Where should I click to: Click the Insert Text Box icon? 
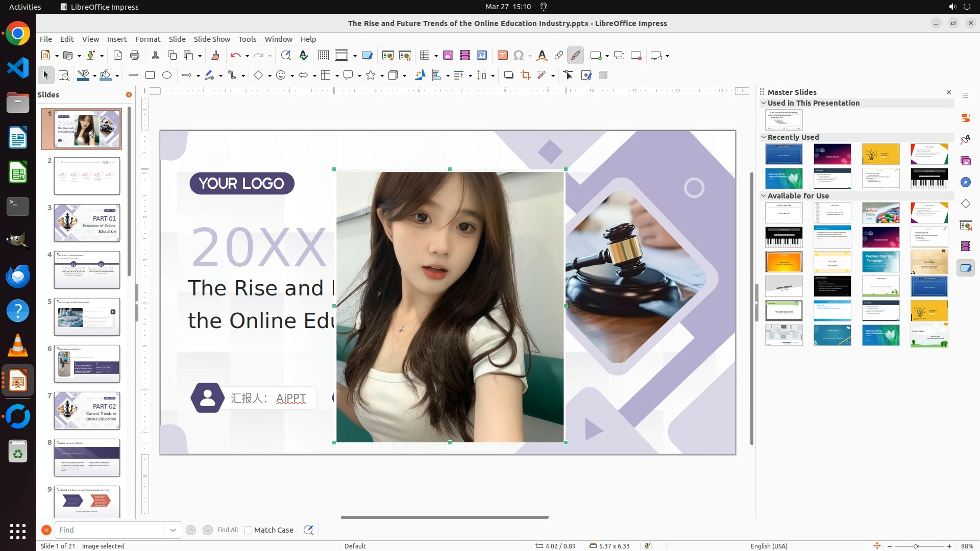click(x=503, y=56)
